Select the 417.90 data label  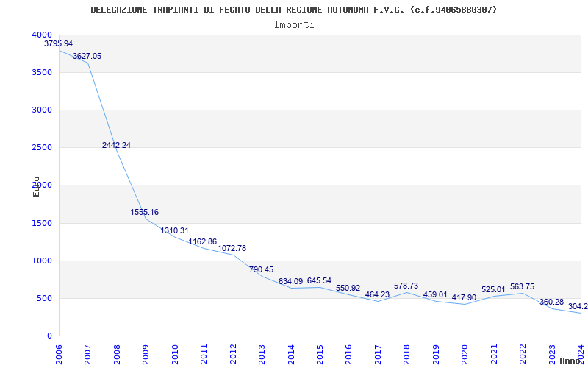point(464,297)
